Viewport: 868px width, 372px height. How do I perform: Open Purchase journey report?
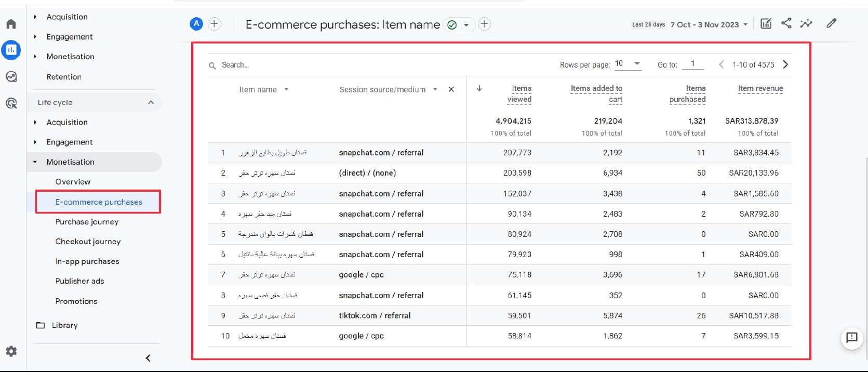[87, 222]
